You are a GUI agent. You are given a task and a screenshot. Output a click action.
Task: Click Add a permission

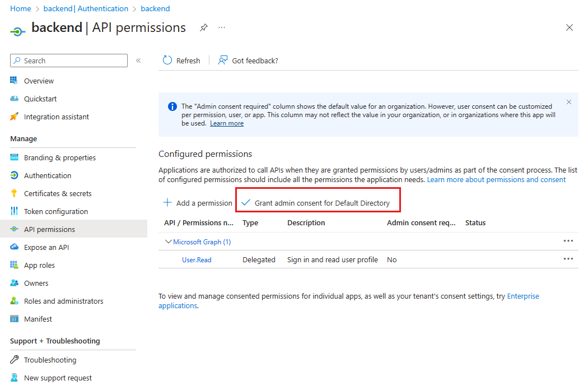[198, 203]
